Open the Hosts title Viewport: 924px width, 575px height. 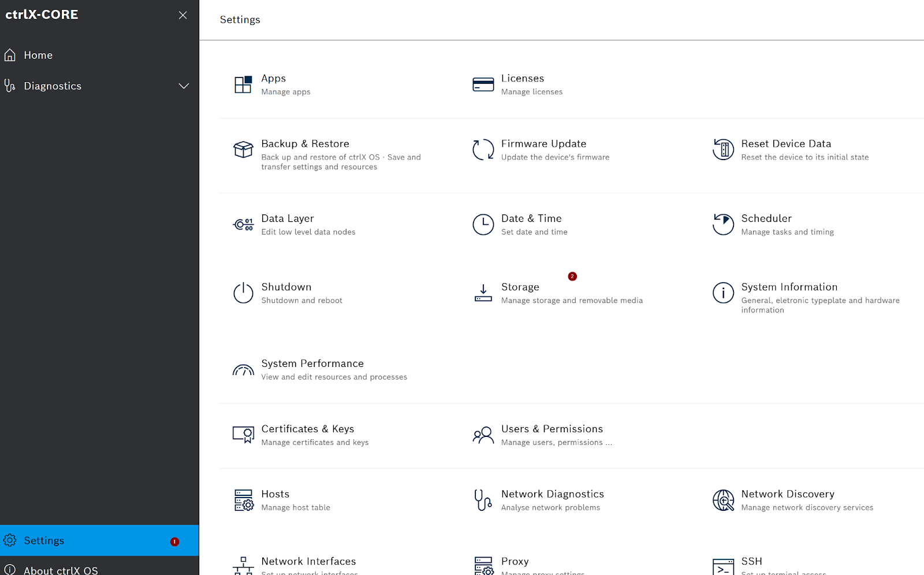(275, 494)
